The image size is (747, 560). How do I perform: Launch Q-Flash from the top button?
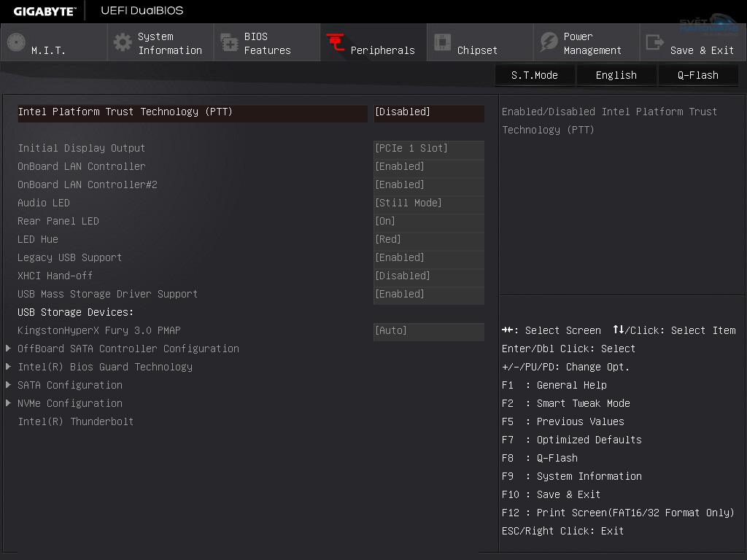tap(697, 75)
